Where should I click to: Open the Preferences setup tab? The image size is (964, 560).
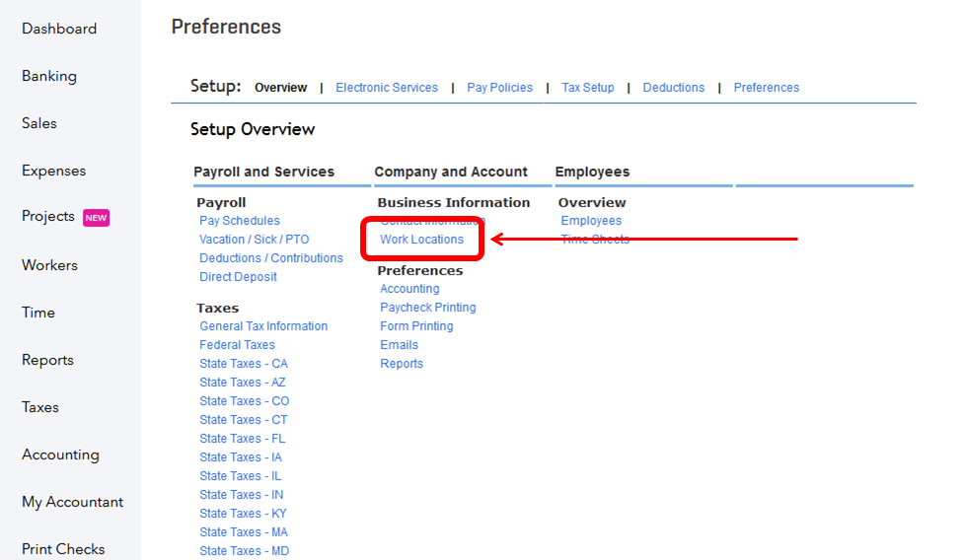coord(767,88)
